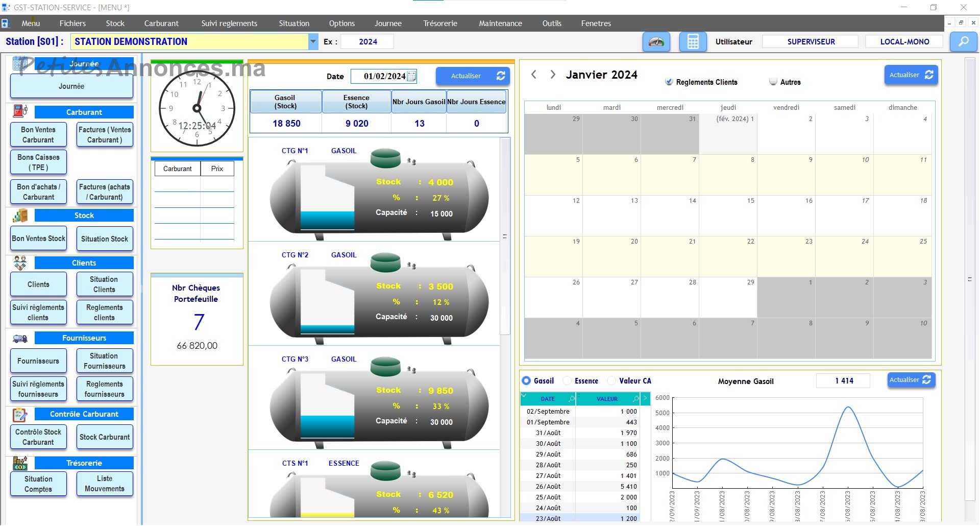Select the 26/Août table row

point(580,487)
